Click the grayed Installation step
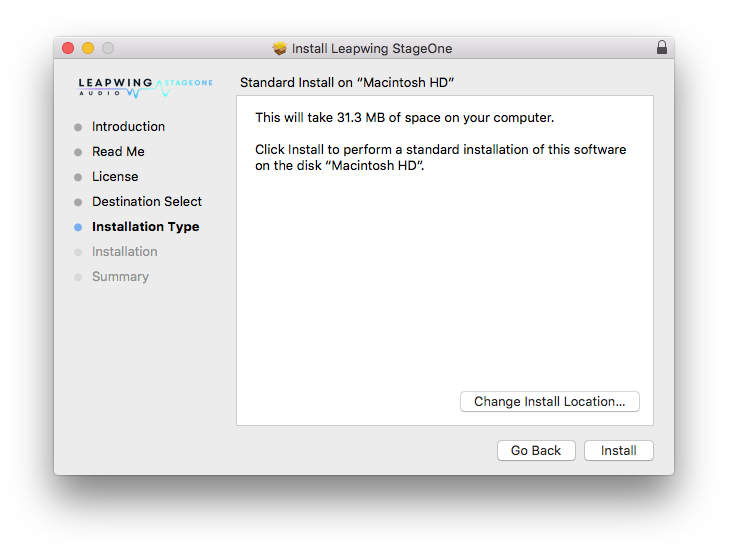The width and height of the screenshot is (729, 549). tap(124, 252)
